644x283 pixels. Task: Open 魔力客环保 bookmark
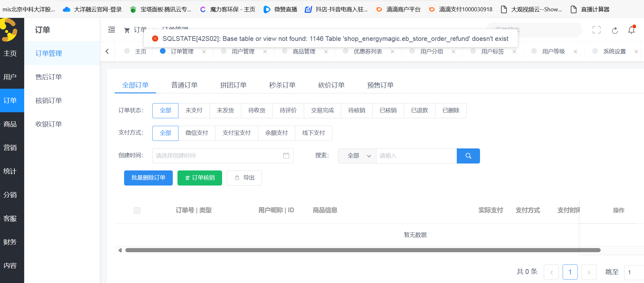(228, 9)
